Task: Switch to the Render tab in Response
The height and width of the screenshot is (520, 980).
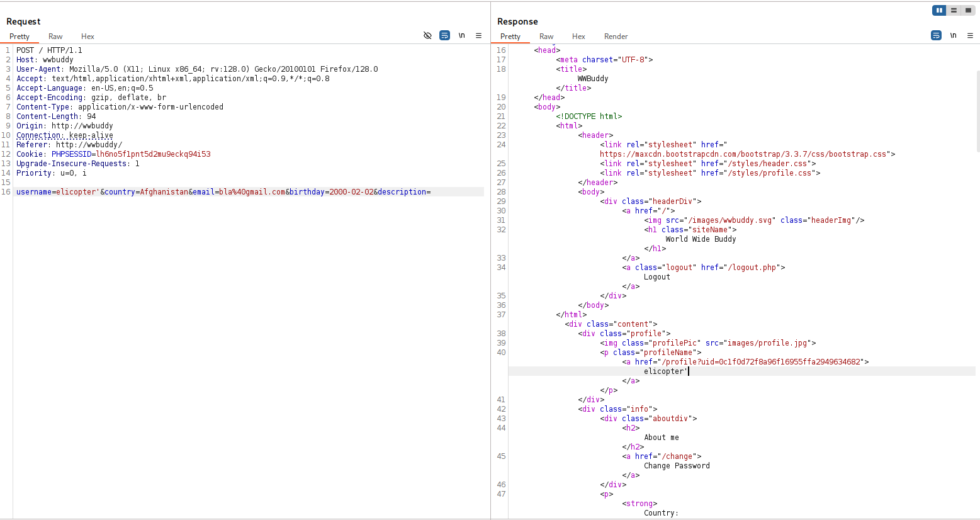Action: (x=616, y=37)
